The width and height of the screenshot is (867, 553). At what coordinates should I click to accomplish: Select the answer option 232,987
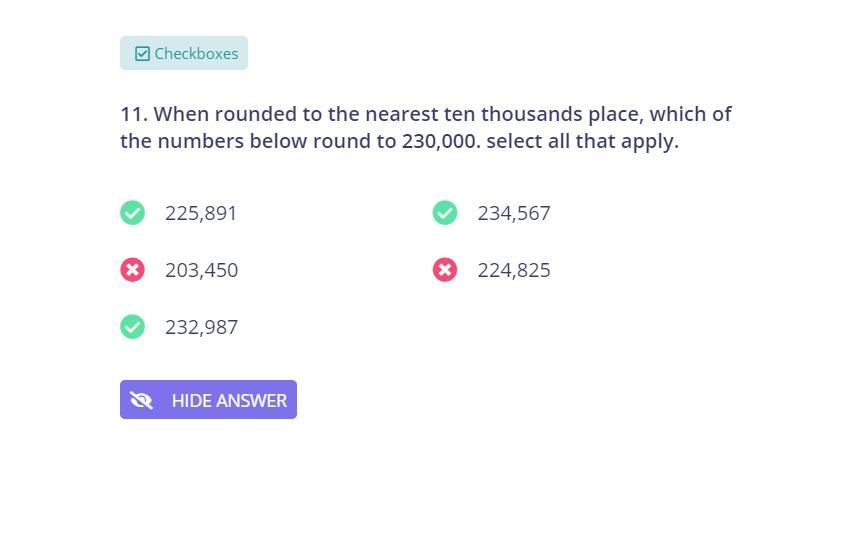click(201, 327)
